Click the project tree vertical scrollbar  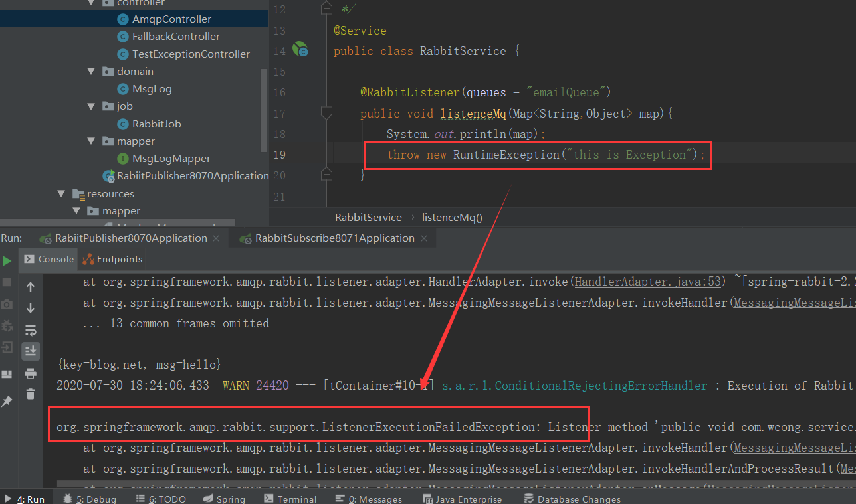pos(264,110)
